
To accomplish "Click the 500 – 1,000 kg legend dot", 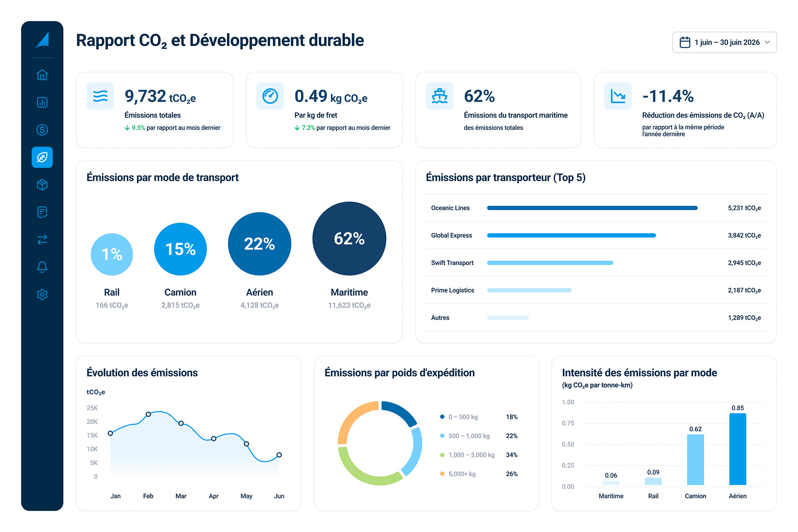I will point(442,436).
